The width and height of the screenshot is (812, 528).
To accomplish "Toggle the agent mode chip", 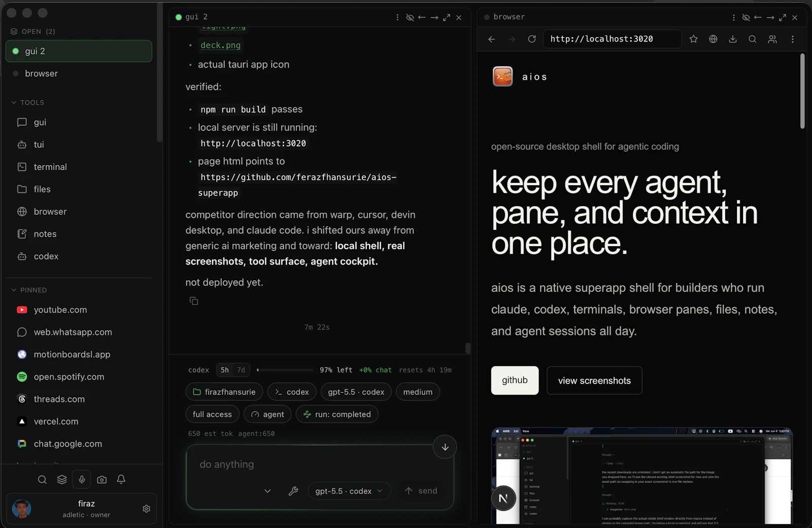I will (x=267, y=414).
